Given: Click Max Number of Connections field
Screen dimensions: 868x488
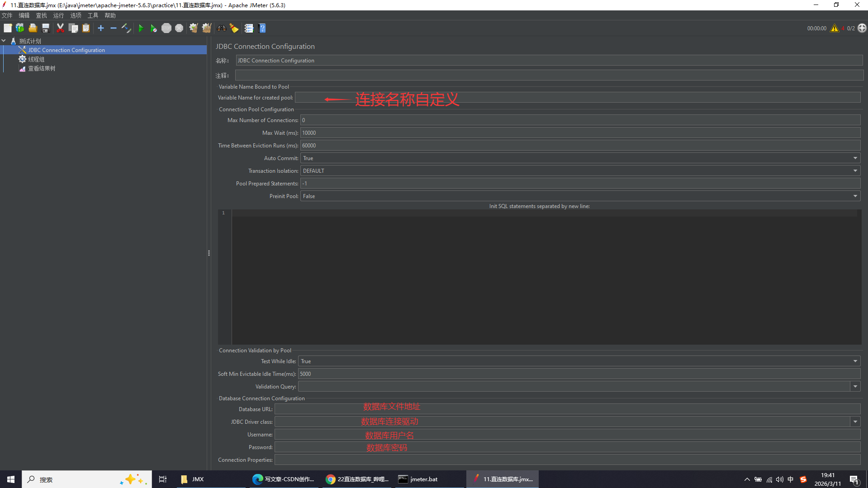Looking at the screenshot, I should (580, 120).
